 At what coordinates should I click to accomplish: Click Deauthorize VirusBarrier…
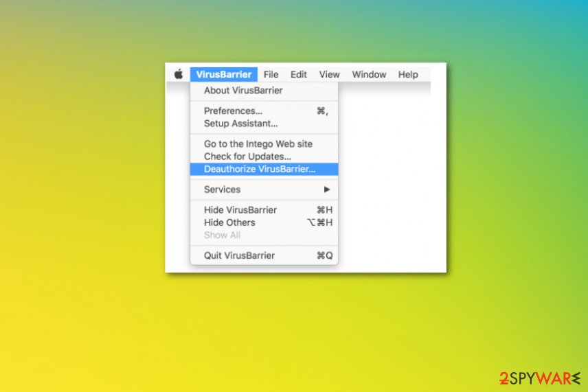264,169
